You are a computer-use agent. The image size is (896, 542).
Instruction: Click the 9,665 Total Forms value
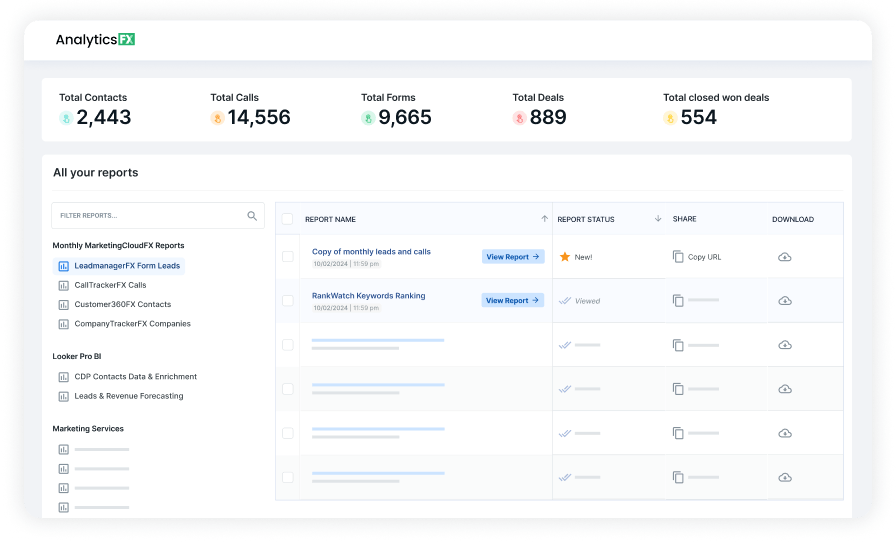405,117
